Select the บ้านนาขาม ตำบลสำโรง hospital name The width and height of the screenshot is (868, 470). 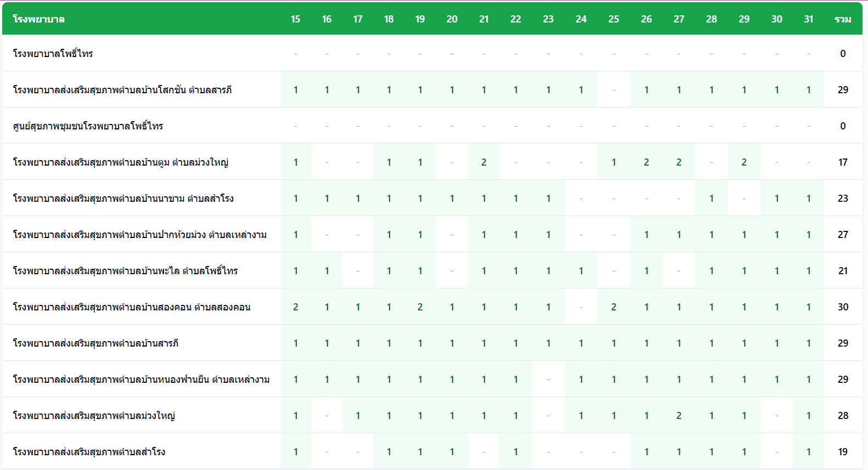pyautogui.click(x=123, y=198)
